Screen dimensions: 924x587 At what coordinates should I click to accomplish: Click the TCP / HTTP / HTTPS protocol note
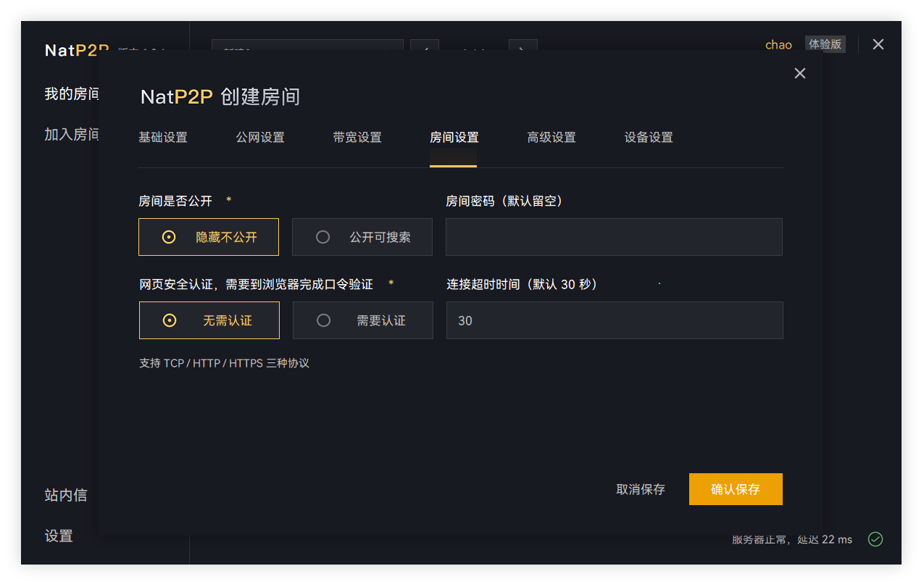pos(224,363)
